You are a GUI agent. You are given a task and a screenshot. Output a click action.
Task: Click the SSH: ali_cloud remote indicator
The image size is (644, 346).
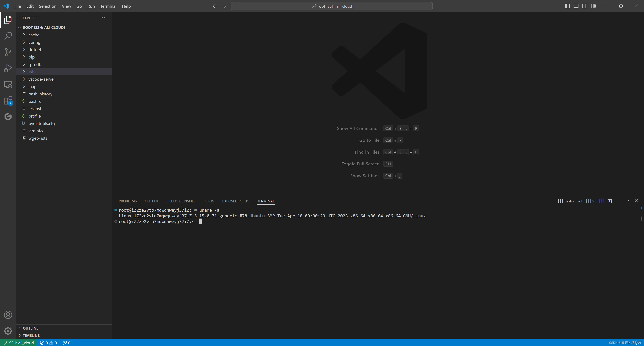tap(19, 342)
